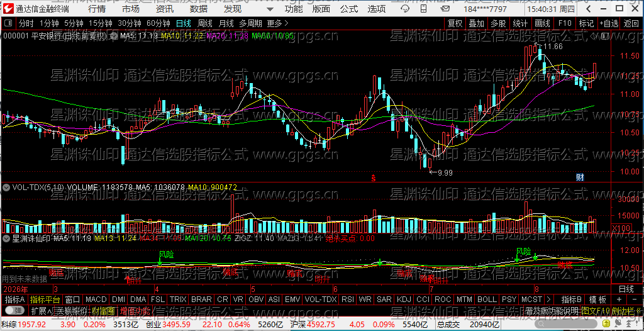Click the customer service headset icon
The width and height of the screenshot is (644, 331).
[x=404, y=9]
